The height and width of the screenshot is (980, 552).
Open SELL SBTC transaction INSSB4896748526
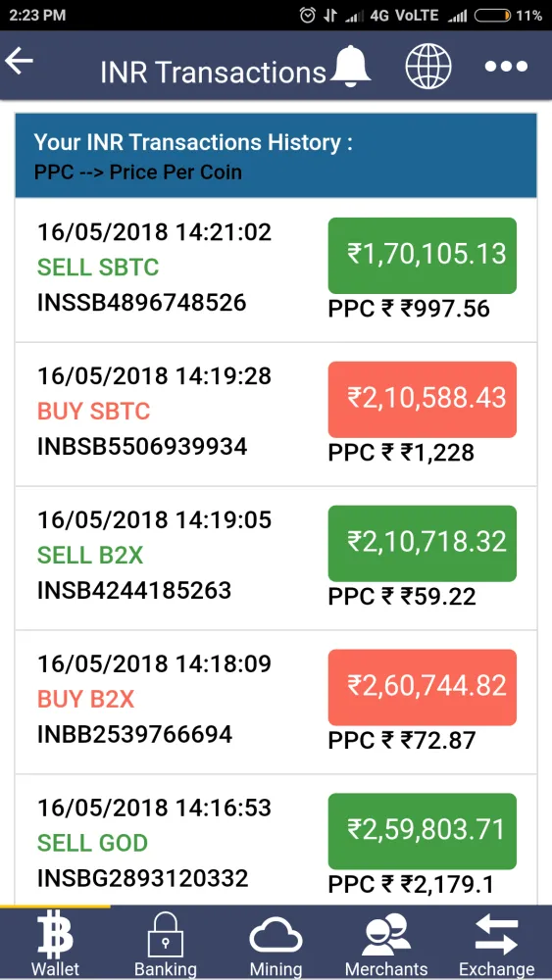pos(276,270)
